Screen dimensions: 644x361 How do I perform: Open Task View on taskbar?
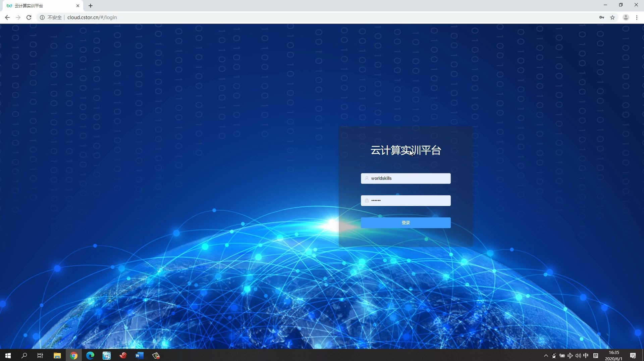[40, 355]
